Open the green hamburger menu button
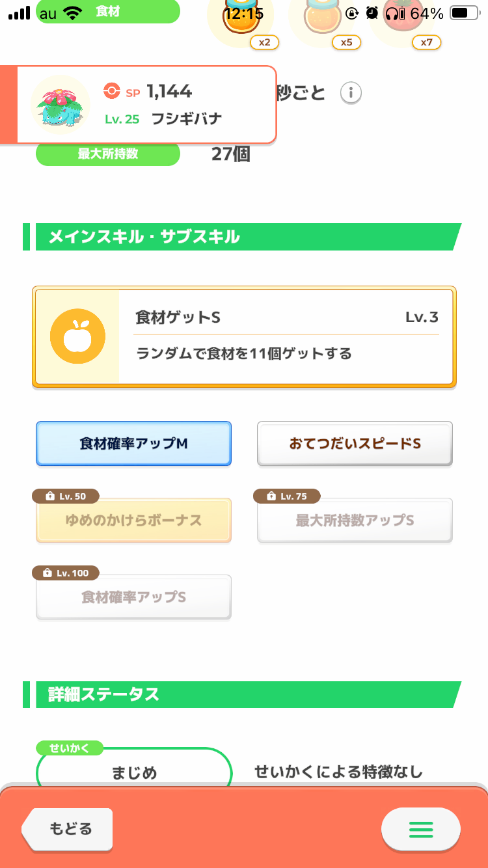Image resolution: width=488 pixels, height=868 pixels. click(x=421, y=830)
